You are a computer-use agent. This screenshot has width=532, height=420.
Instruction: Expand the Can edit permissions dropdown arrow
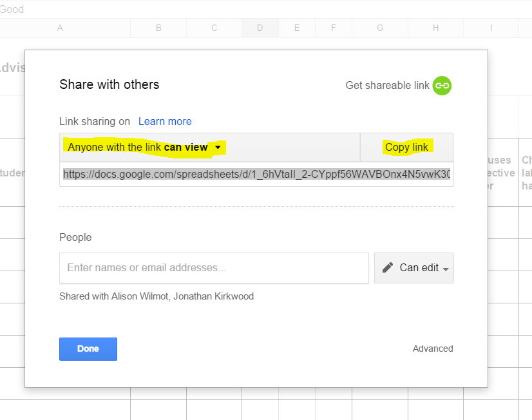pos(446,269)
